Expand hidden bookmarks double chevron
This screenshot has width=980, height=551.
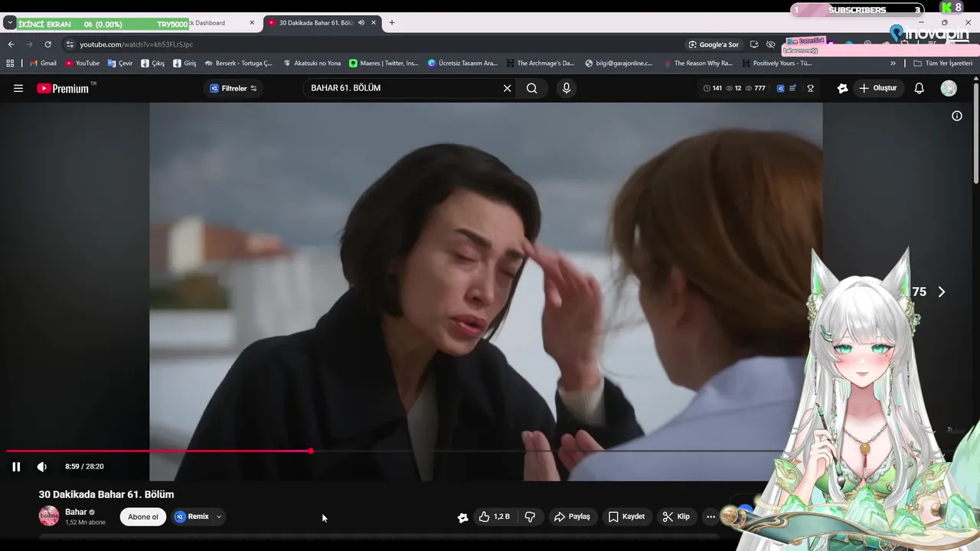[893, 64]
